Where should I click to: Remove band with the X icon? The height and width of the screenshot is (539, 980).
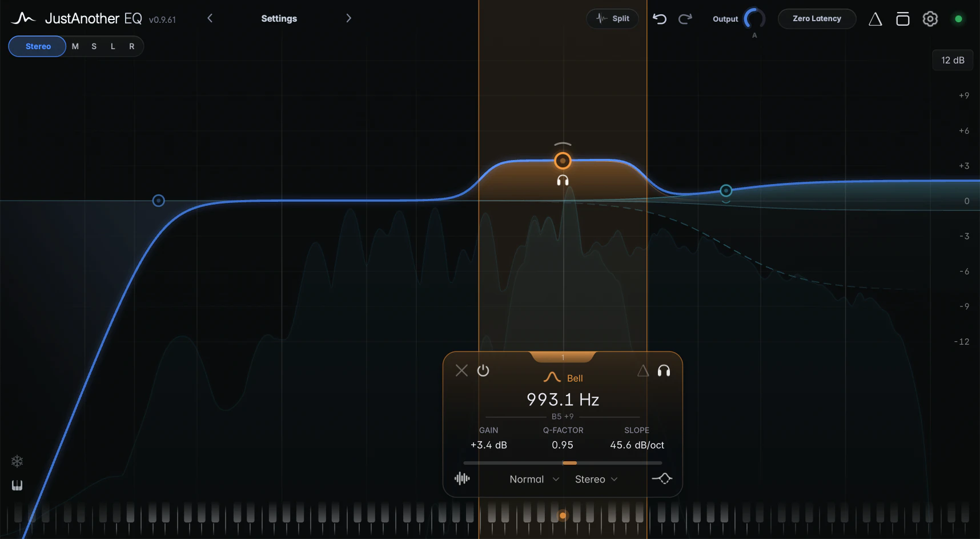[x=461, y=370]
